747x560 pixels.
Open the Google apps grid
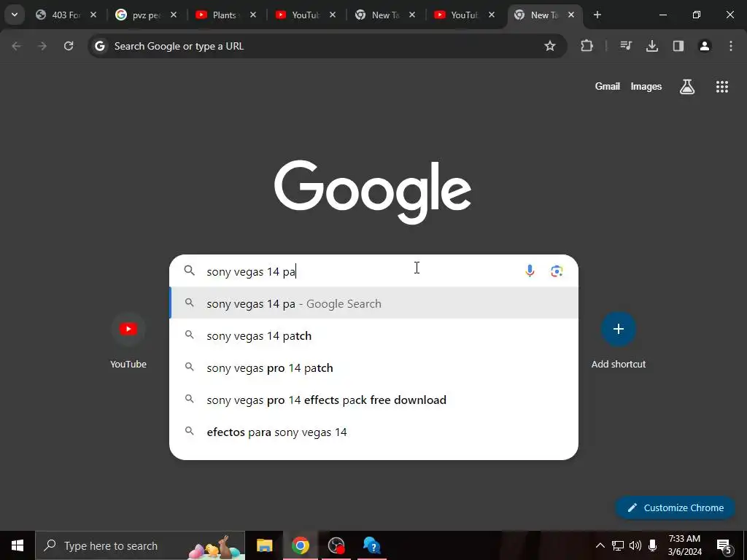click(x=721, y=87)
